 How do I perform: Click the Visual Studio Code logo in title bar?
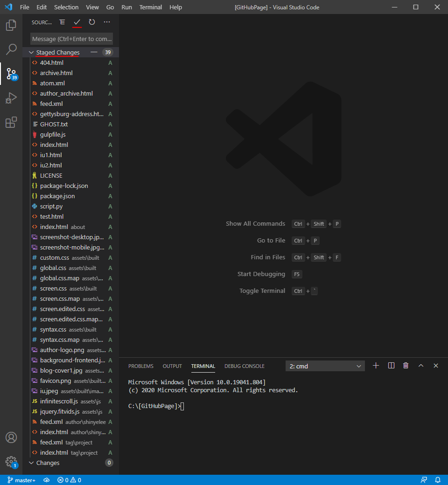(9, 7)
